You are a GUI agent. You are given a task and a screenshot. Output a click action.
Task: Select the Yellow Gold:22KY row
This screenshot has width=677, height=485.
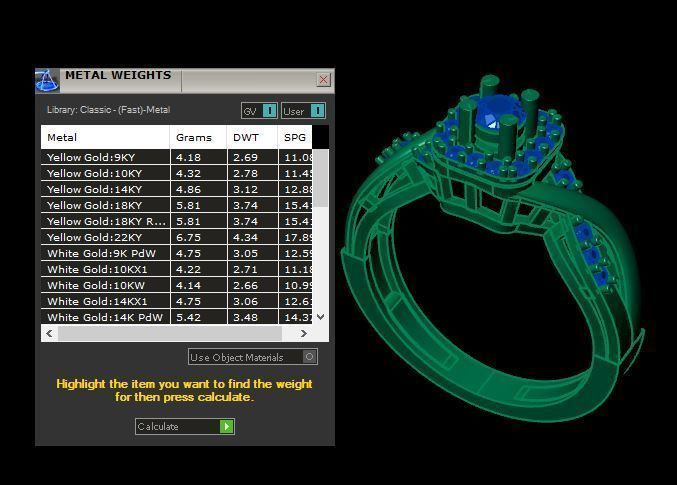coord(177,237)
